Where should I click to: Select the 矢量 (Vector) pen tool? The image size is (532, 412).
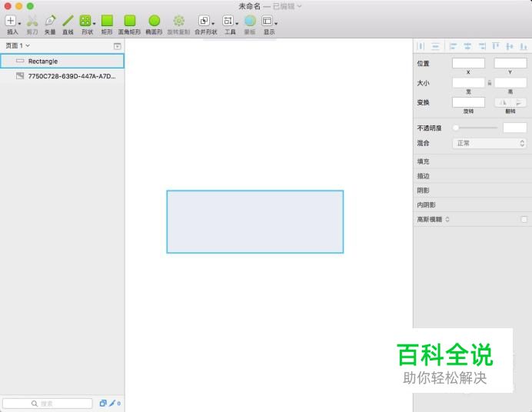tap(50, 22)
